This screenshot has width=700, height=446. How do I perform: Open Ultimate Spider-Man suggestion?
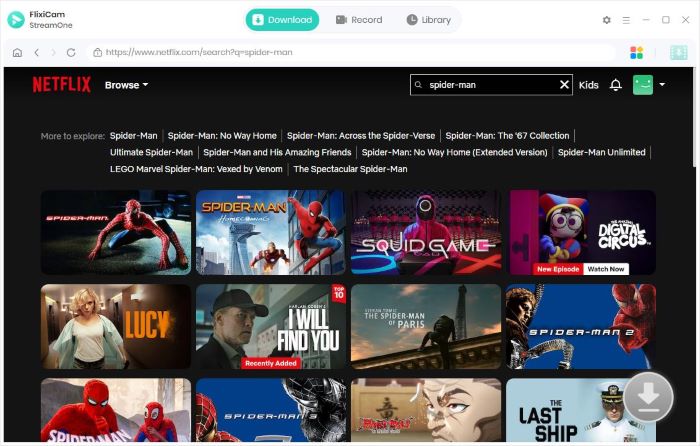[151, 152]
